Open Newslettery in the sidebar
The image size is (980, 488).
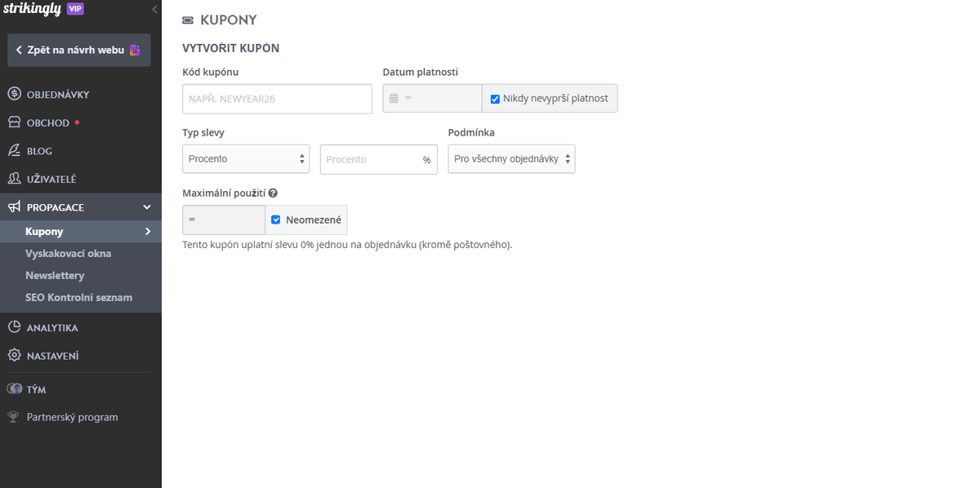tap(55, 276)
